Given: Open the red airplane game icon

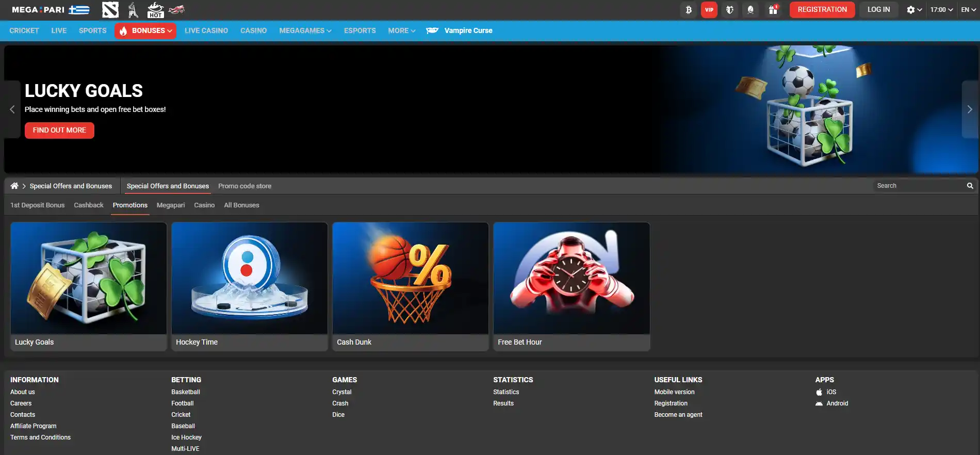Looking at the screenshot, I should [x=176, y=9].
